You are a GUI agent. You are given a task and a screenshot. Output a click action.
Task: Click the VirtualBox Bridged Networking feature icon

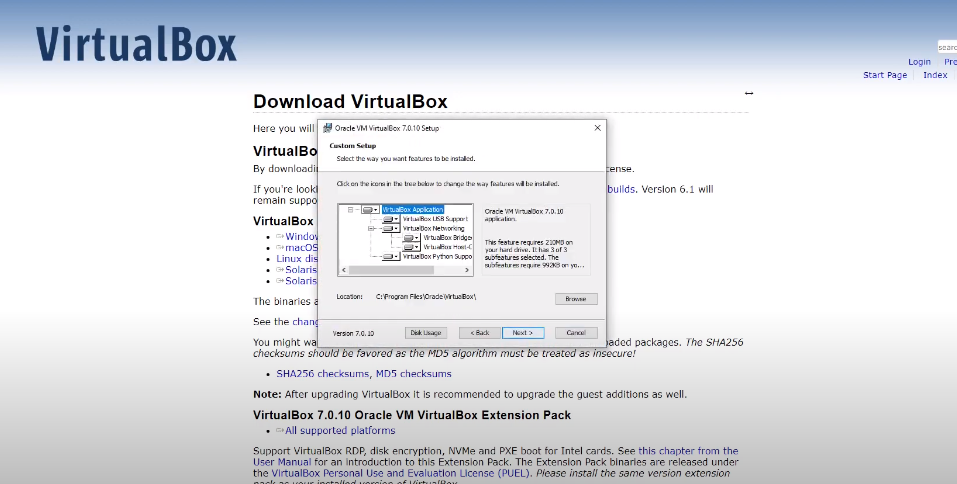[x=409, y=238]
